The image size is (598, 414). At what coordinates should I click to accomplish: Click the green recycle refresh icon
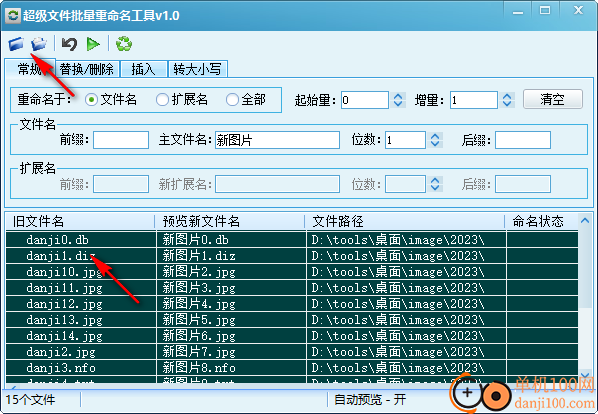(x=124, y=44)
